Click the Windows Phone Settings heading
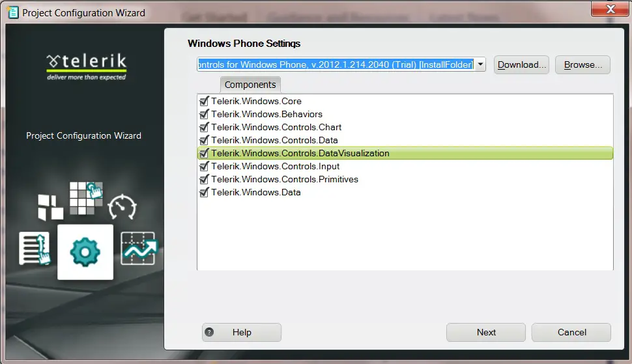Screen dimensions: 632x364 (x=244, y=43)
